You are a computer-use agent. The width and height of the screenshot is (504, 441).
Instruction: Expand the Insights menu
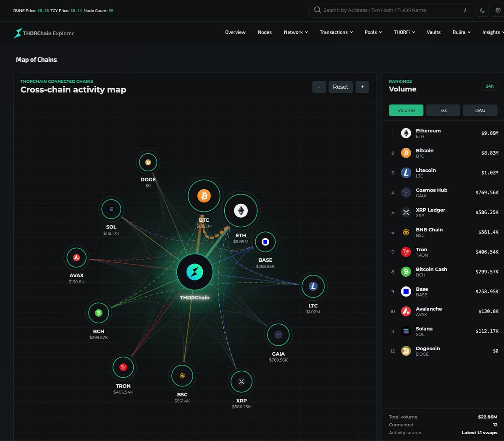[493, 32]
